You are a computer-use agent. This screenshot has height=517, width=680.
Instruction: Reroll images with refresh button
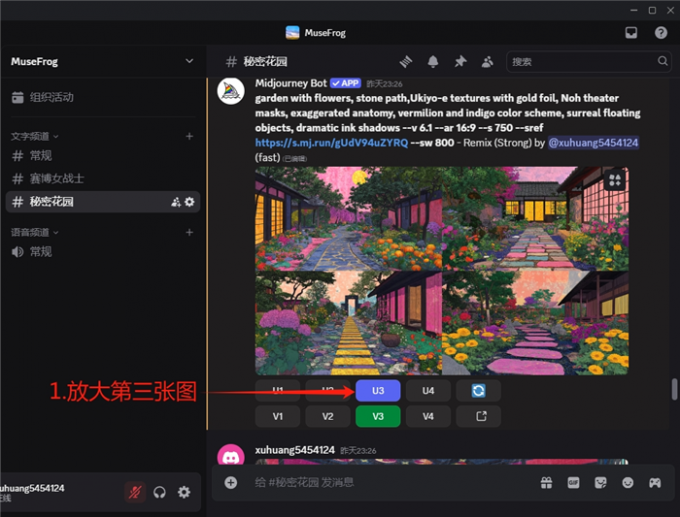pyautogui.click(x=478, y=391)
